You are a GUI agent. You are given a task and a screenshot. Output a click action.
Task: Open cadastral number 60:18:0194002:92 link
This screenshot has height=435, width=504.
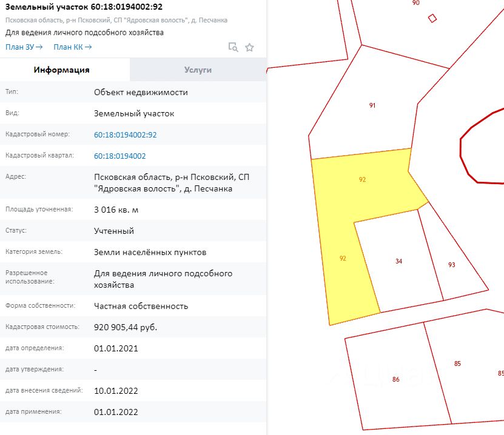tap(126, 134)
